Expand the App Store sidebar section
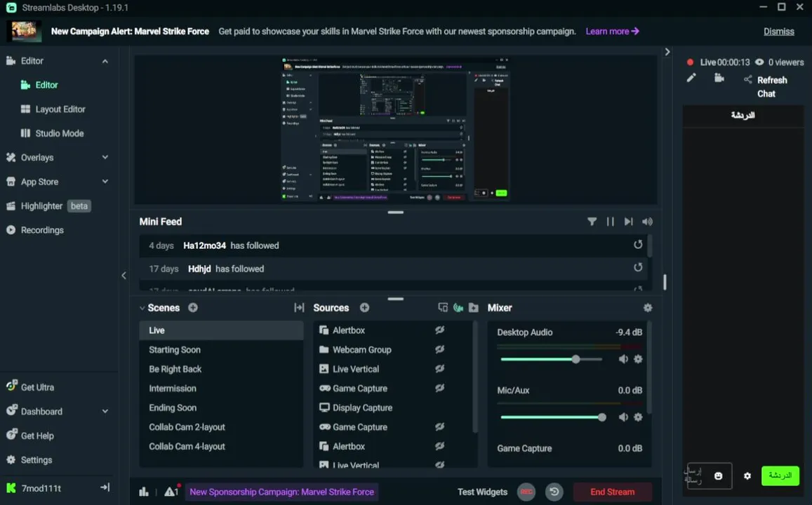 [105, 182]
